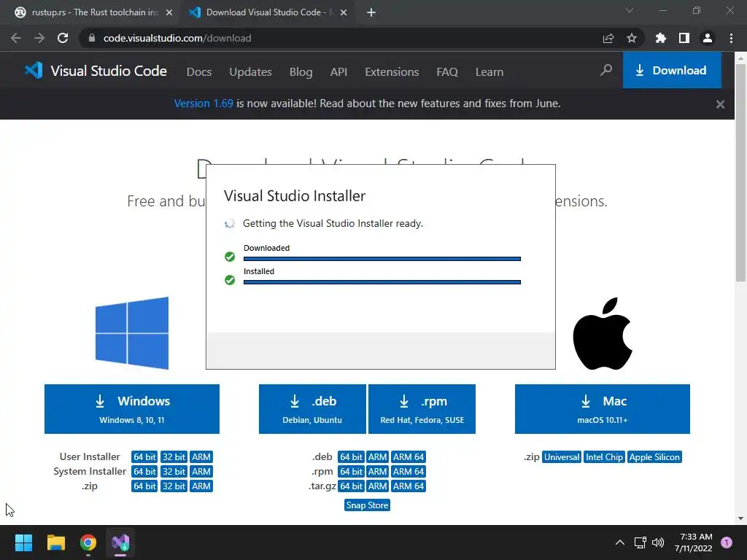
Task: Open a new browser tab
Action: tap(371, 12)
